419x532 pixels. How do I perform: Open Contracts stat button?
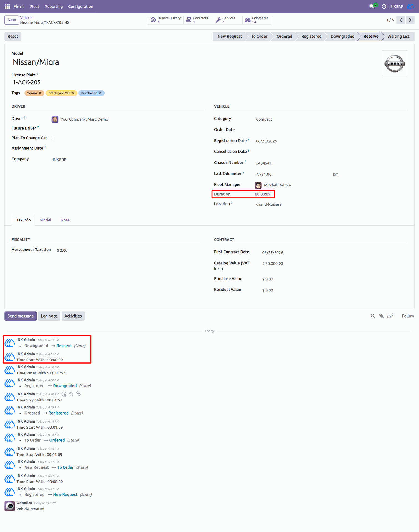(198, 20)
